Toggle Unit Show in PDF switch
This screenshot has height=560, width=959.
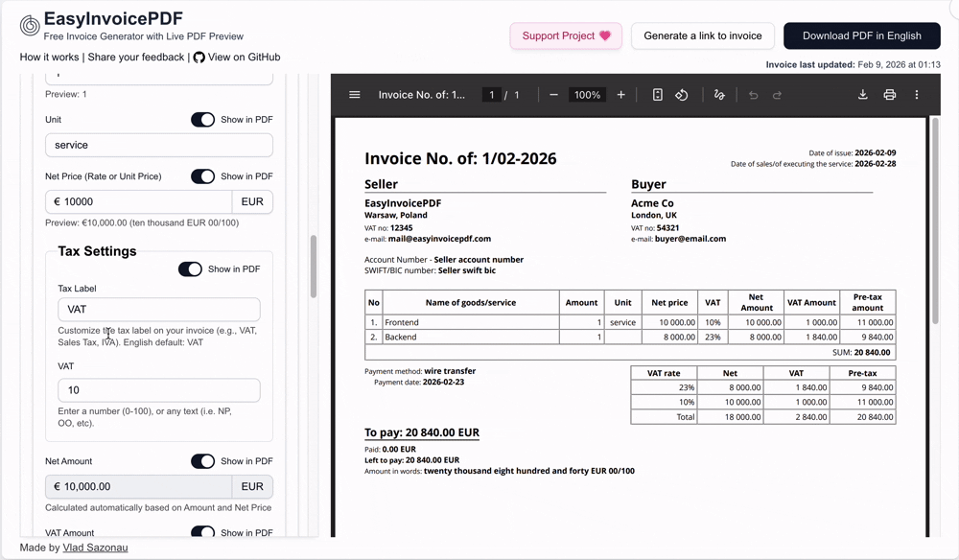[202, 119]
